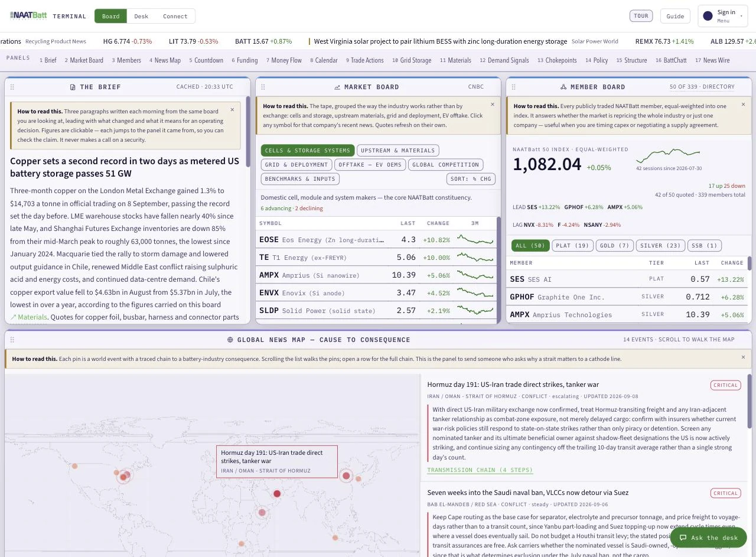Filter members by SILVER (23)

[x=660, y=246]
